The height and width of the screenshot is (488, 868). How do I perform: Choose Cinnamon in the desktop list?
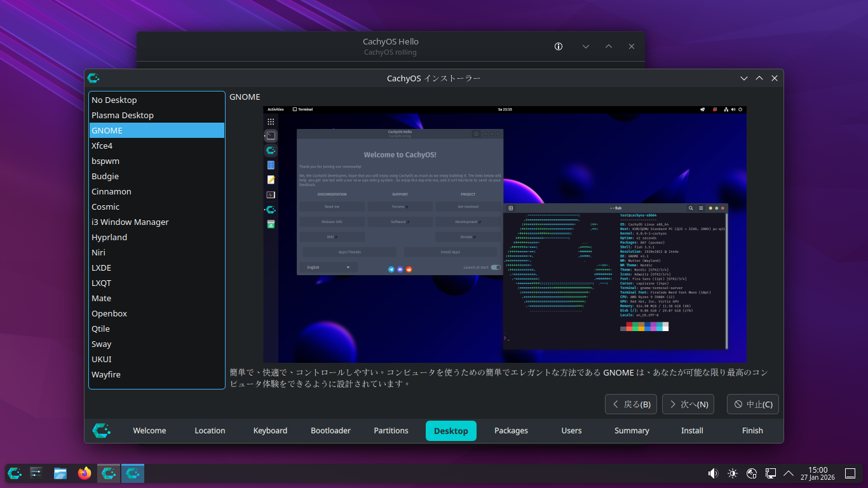tap(111, 191)
